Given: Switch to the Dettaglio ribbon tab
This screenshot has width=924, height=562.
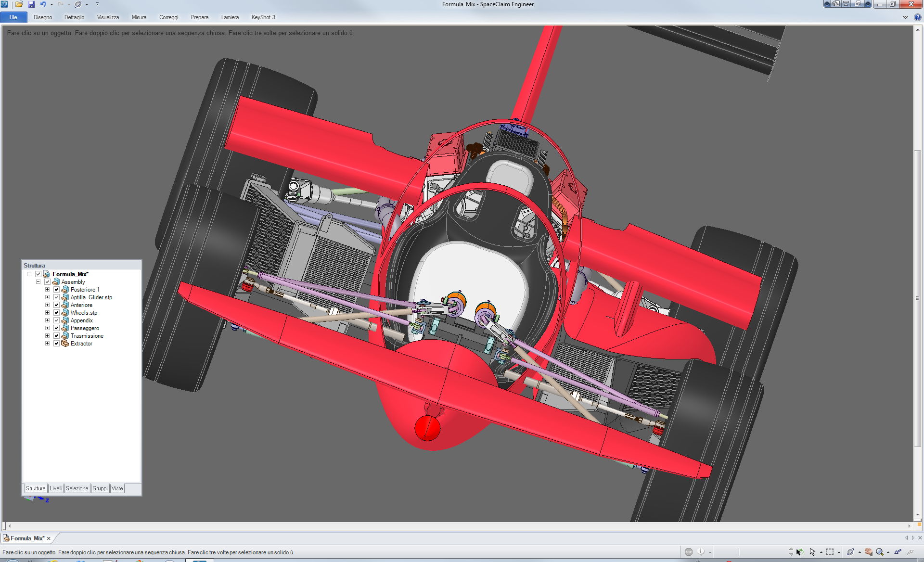Looking at the screenshot, I should 74,17.
